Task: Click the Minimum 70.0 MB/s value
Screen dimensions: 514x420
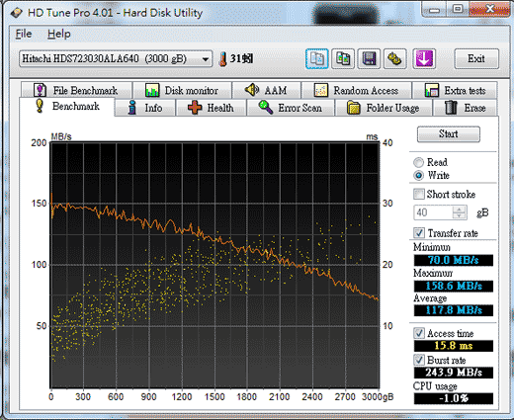Action: (454, 260)
